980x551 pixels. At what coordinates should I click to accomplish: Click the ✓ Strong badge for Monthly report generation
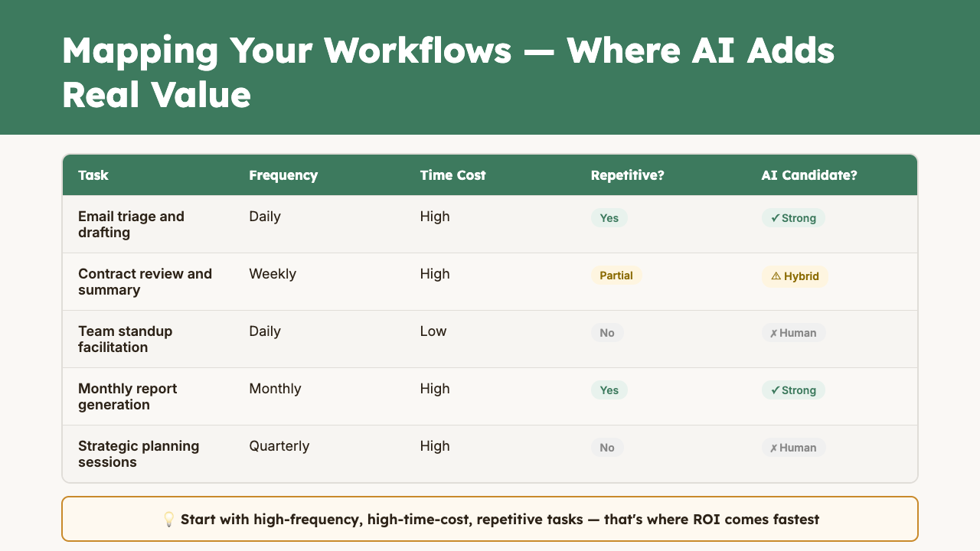793,390
